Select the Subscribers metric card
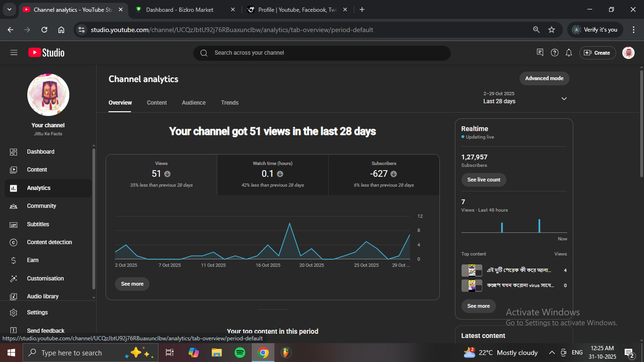Image resolution: width=644 pixels, height=362 pixels. coord(384,174)
